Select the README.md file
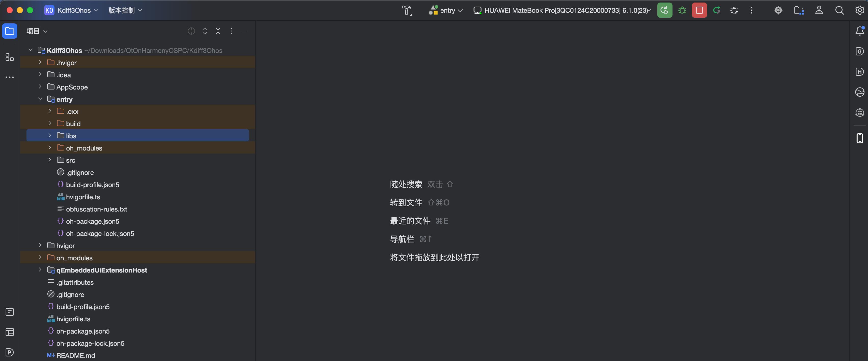868x361 pixels. (137, 355)
